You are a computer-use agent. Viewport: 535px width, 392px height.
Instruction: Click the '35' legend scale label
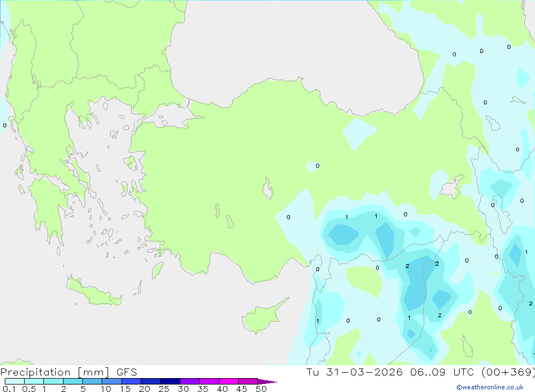point(203,389)
